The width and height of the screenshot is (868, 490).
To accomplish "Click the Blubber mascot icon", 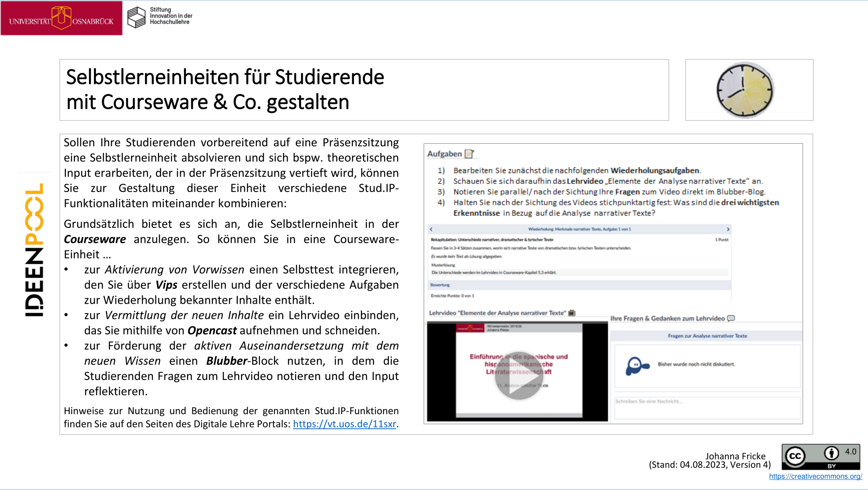I will click(637, 366).
